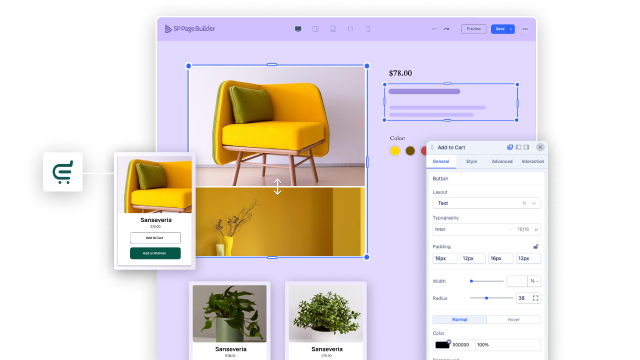Click the padding link lock icon

pos(536,247)
